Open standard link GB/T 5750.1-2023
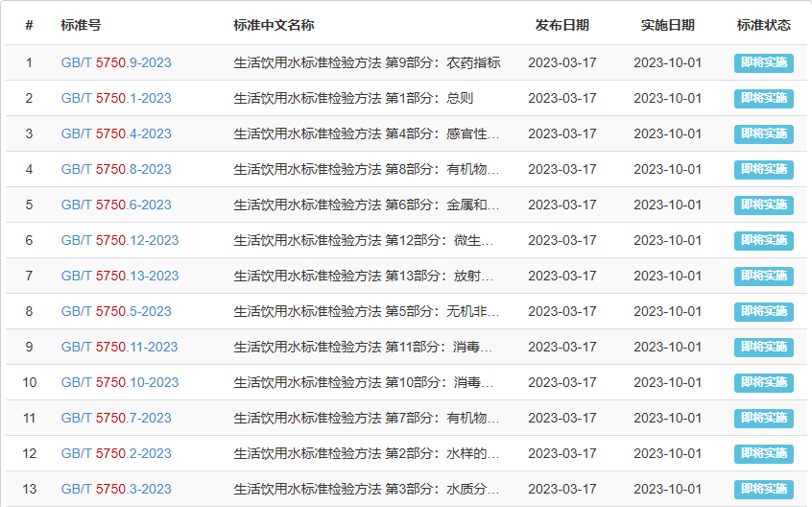Image resolution: width=812 pixels, height=507 pixels. (116, 98)
